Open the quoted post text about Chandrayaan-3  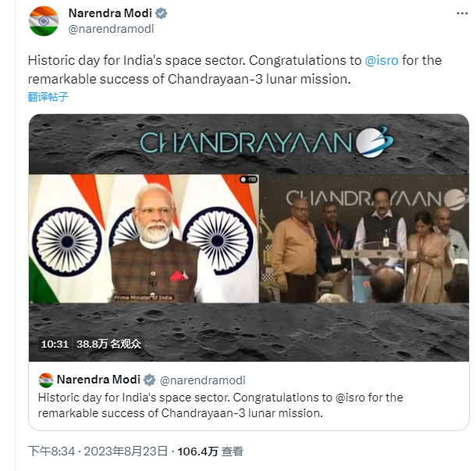(220, 405)
